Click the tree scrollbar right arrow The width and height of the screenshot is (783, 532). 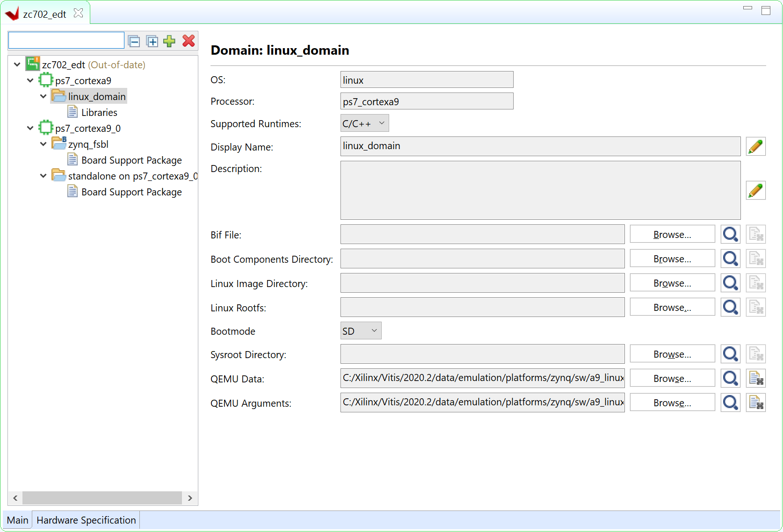190,498
